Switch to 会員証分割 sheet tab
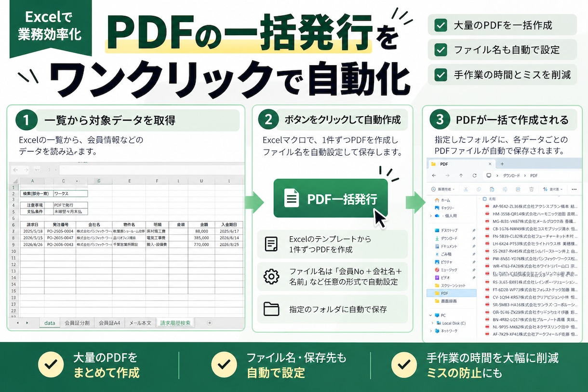588x392 pixels. pos(77,323)
